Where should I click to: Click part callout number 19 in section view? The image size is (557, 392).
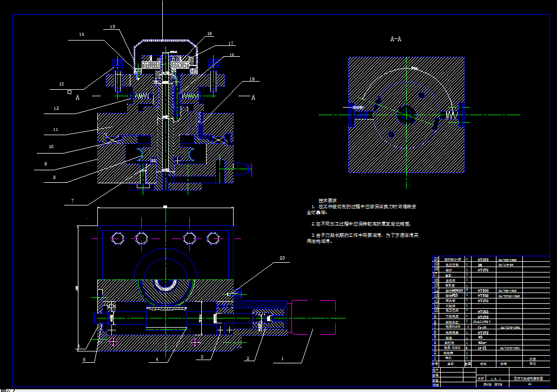(252, 79)
